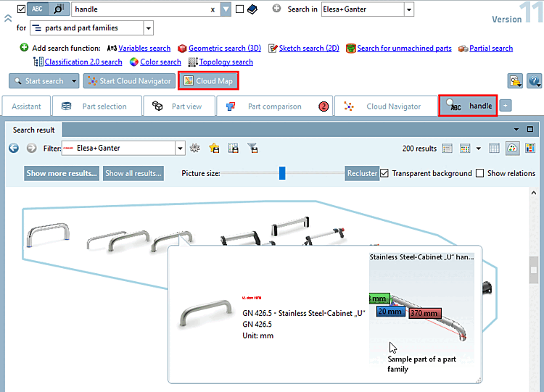Click Start Cloud Navigator button
This screenshot has height=392, width=544.
(129, 81)
